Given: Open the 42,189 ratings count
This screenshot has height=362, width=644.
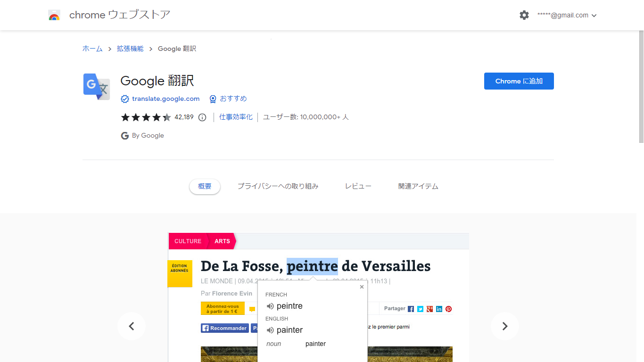Looking at the screenshot, I should [184, 117].
